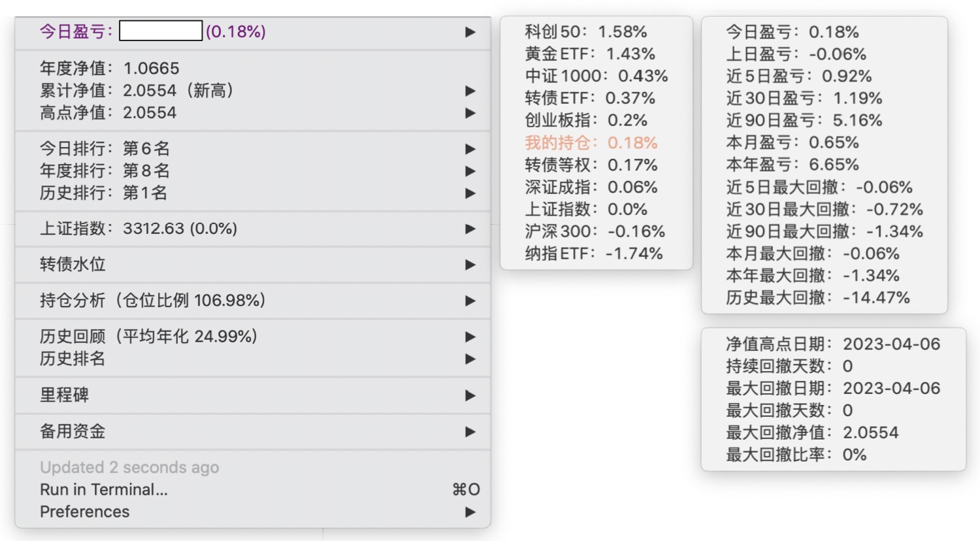Expand the 历史排行 submenu arrow
The image size is (980, 541).
pos(470,193)
